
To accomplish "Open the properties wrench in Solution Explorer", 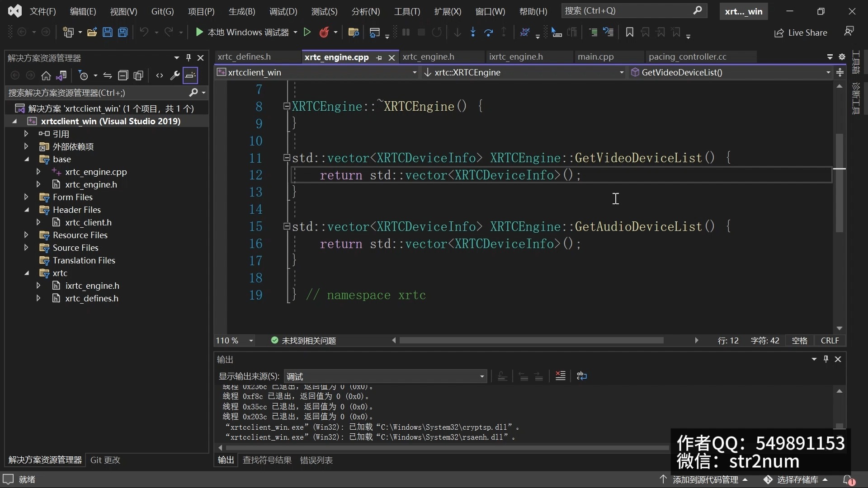I will click(175, 75).
